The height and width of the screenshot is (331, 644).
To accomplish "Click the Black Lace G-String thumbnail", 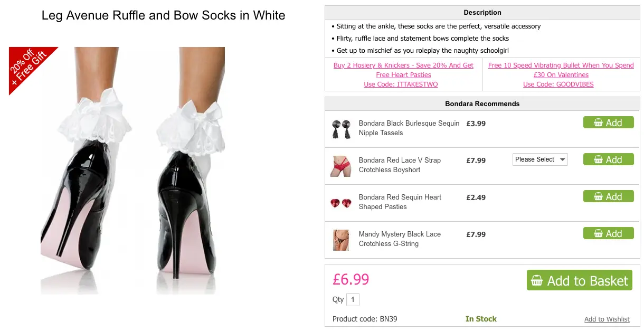I will pos(341,240).
